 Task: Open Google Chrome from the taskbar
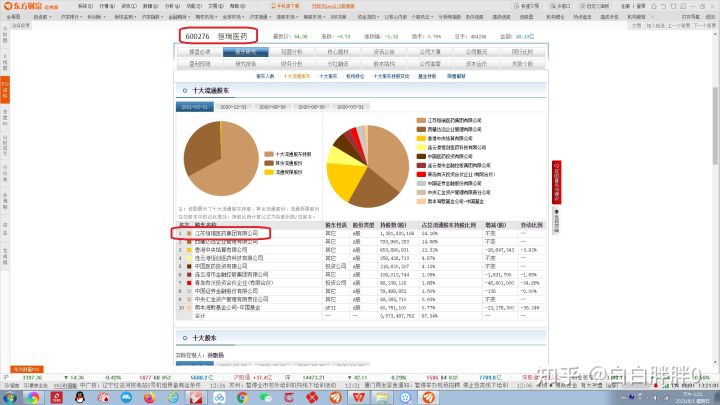[x=242, y=398]
